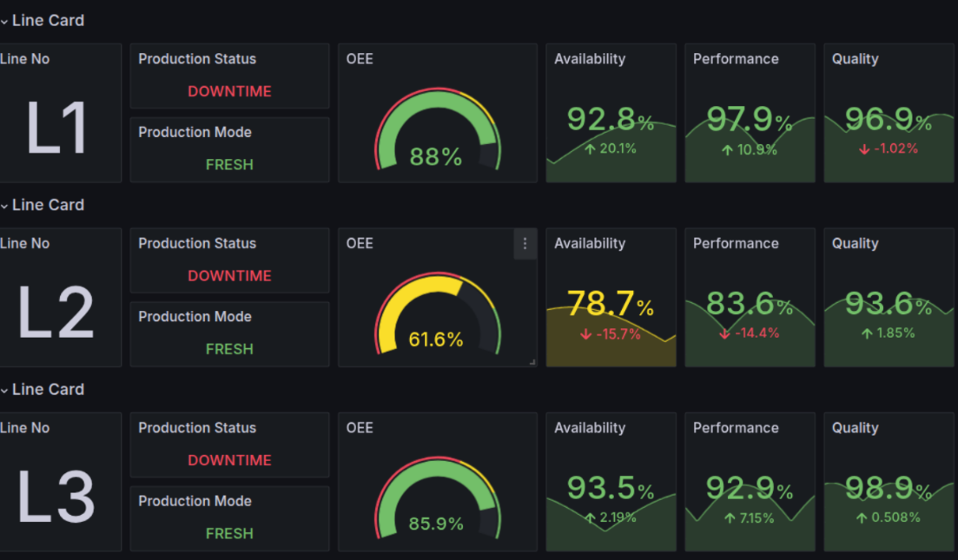Select the L2 Availability 78.7% yellow panel
Screen dimensions: 958x560
point(611,298)
